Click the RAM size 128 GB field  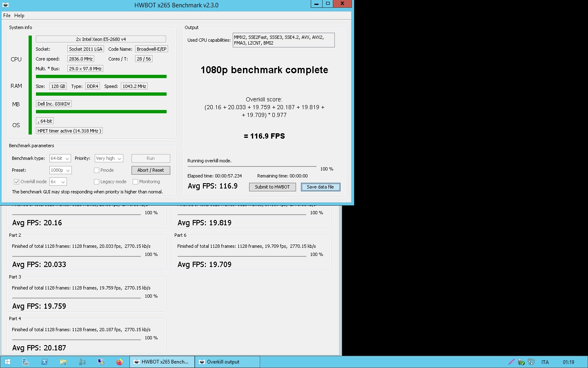pos(58,86)
